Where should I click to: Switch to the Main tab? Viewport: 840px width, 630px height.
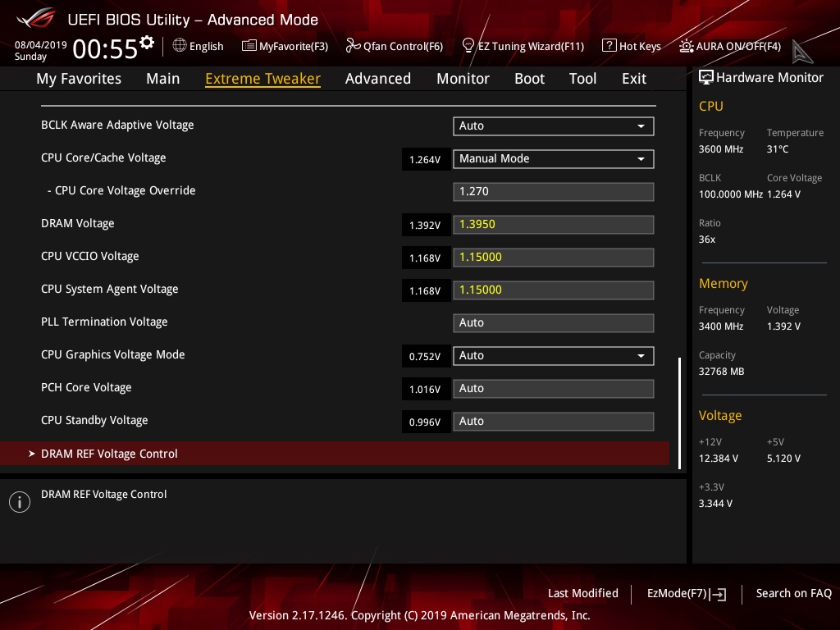(x=163, y=79)
